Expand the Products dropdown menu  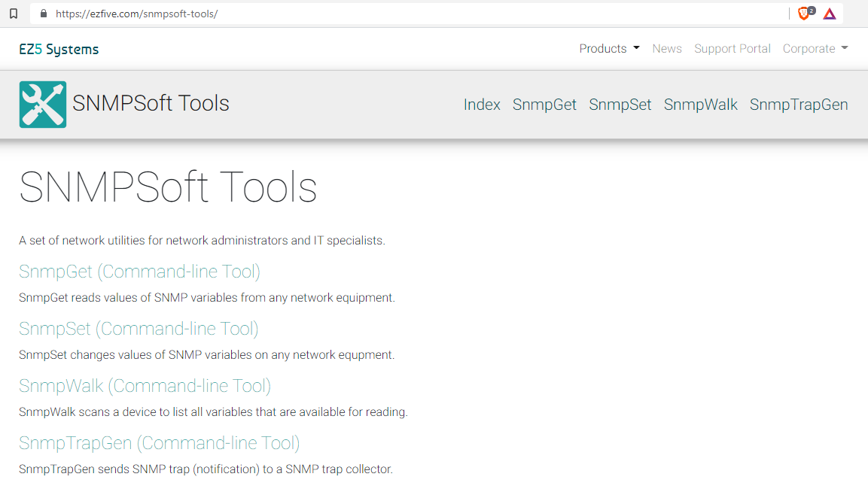point(610,49)
